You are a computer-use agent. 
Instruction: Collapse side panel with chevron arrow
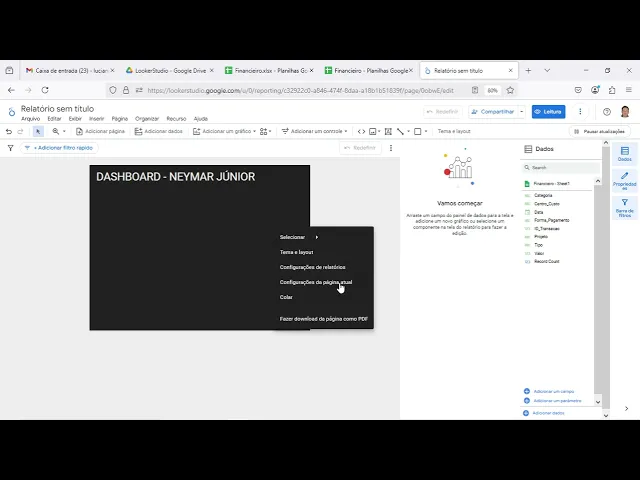pos(626,409)
